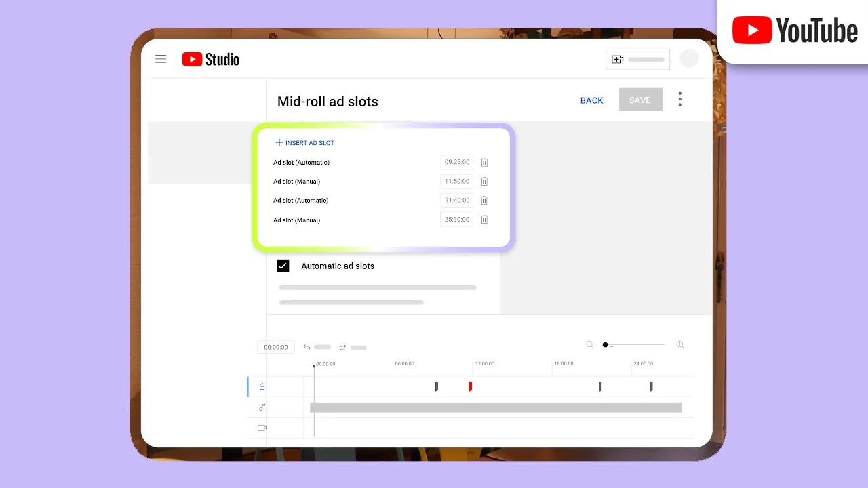Viewport: 868px width, 488px height.
Task: Click the zoom out magnifier icon
Action: coord(590,345)
